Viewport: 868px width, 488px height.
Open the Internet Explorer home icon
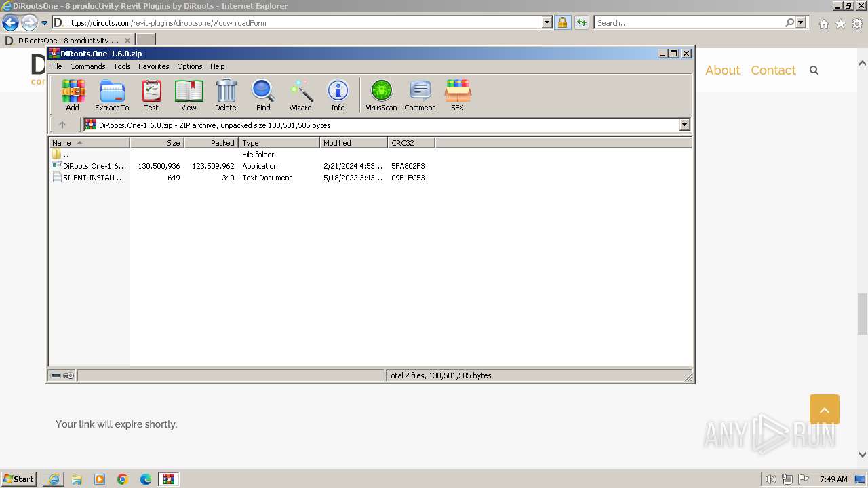pos(823,24)
